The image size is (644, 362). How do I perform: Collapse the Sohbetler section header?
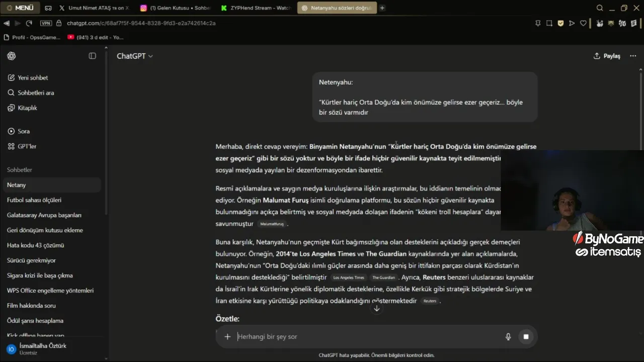20,170
